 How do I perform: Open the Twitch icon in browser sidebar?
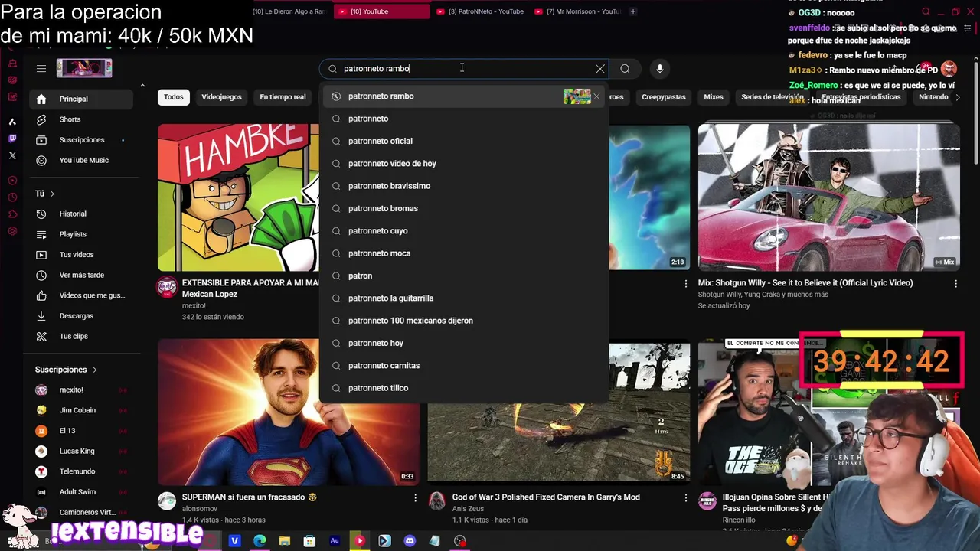tap(12, 139)
